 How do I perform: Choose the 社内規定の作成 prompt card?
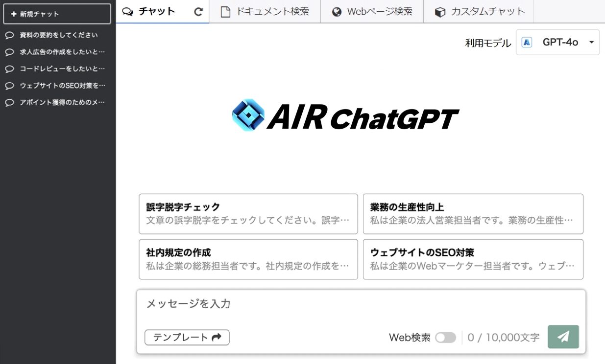pyautogui.click(x=248, y=259)
